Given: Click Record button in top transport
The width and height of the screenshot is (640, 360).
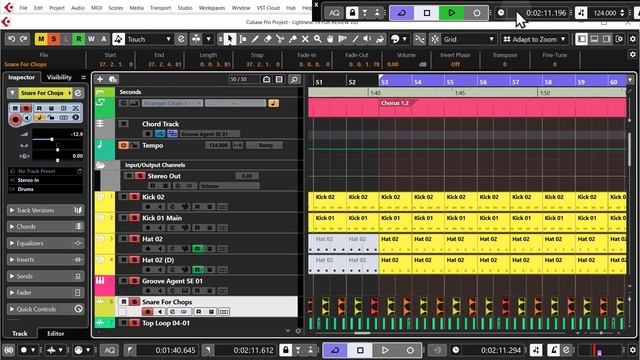Looking at the screenshot, I should [476, 13].
